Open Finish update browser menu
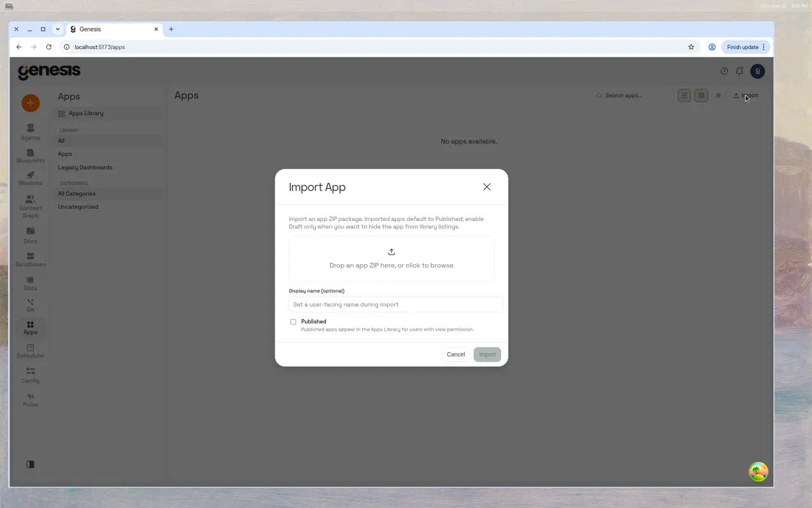The image size is (812, 508). click(747, 47)
